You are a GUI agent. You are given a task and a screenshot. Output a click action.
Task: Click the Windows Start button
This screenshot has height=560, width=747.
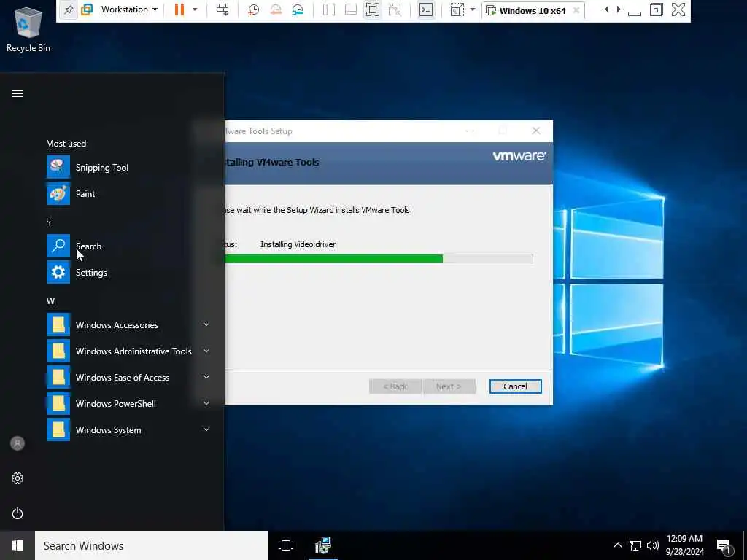[x=18, y=545]
